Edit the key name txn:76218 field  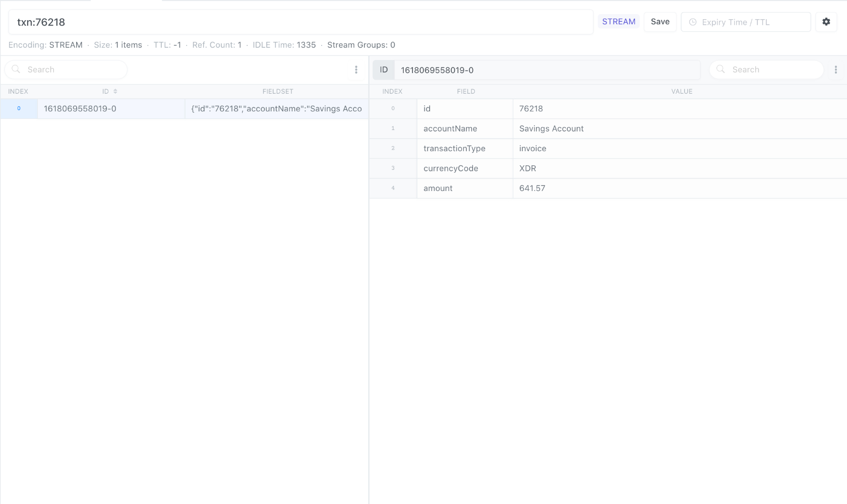pyautogui.click(x=300, y=22)
